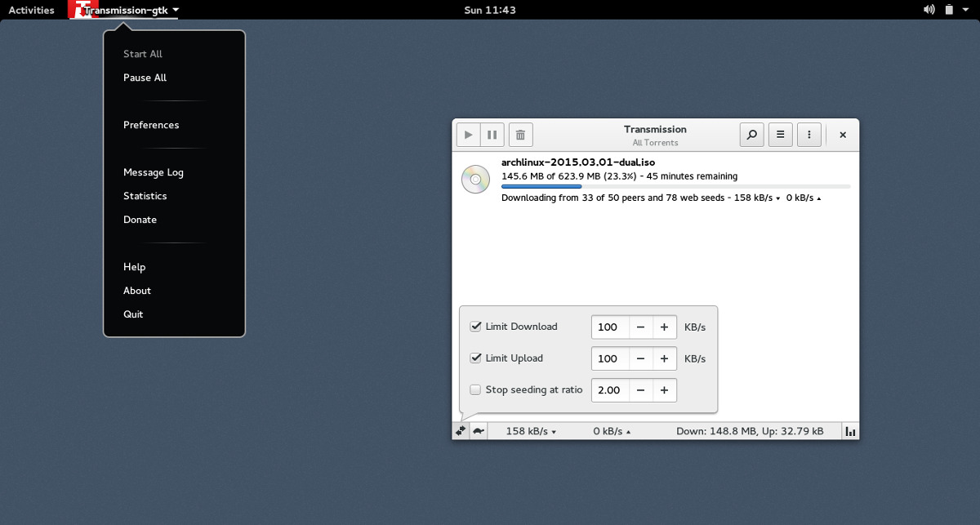
Task: Decrease seeding ratio with minus button
Action: [x=640, y=390]
